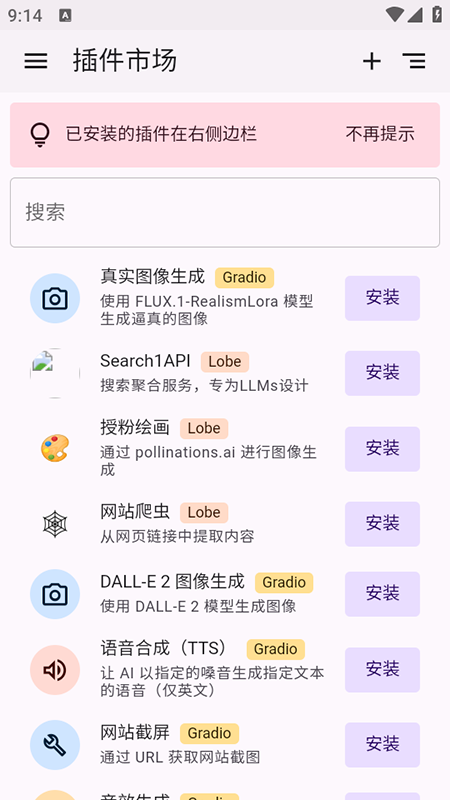The height and width of the screenshot is (800, 450).
Task: Open the hamburger navigation menu
Action: [x=36, y=61]
